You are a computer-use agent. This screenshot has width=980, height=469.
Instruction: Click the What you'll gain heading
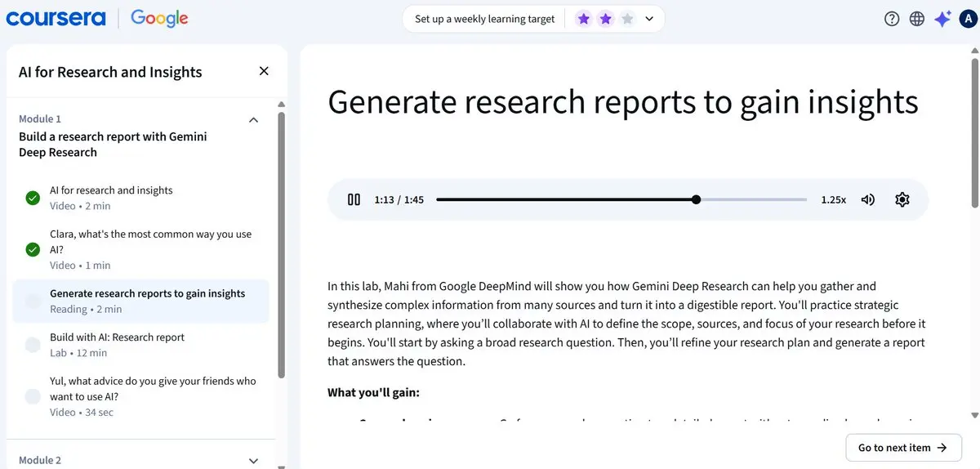373,392
